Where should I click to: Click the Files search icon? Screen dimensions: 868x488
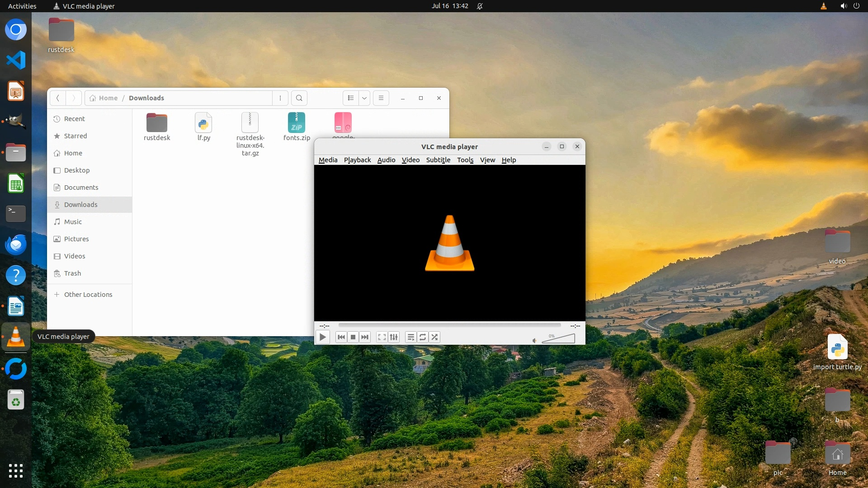click(x=299, y=98)
